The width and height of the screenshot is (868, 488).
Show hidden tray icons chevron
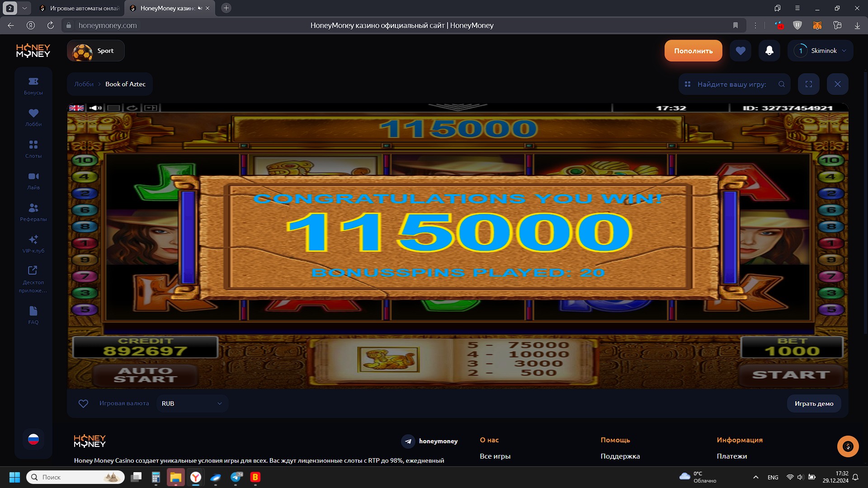coord(756,477)
